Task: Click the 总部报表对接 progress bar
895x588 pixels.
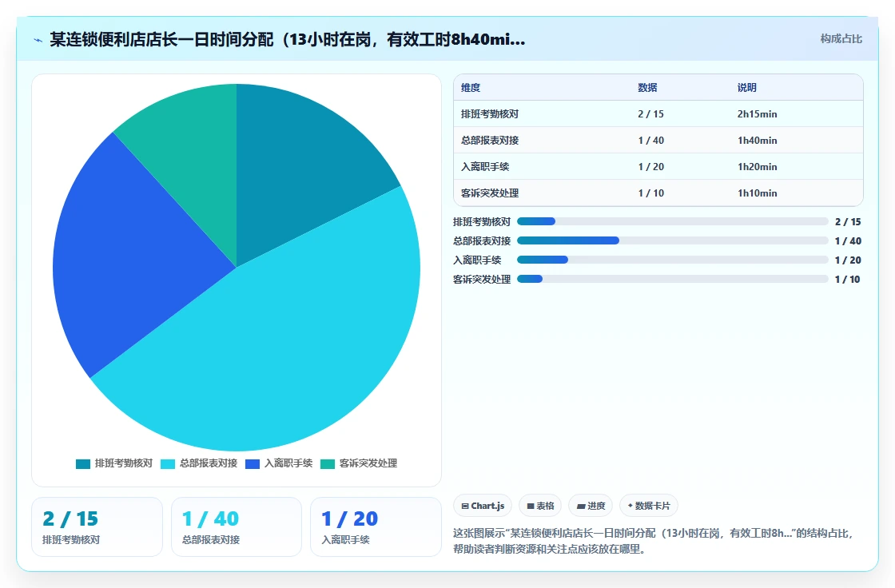Action: 672,241
